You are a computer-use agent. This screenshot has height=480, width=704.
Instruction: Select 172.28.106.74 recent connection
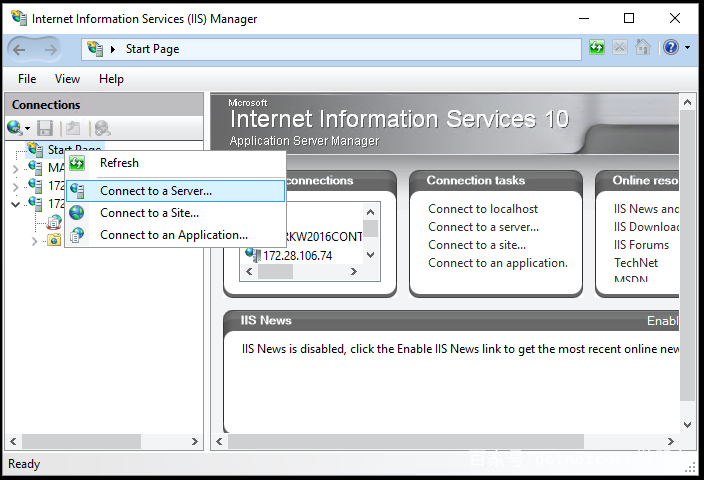[289, 255]
